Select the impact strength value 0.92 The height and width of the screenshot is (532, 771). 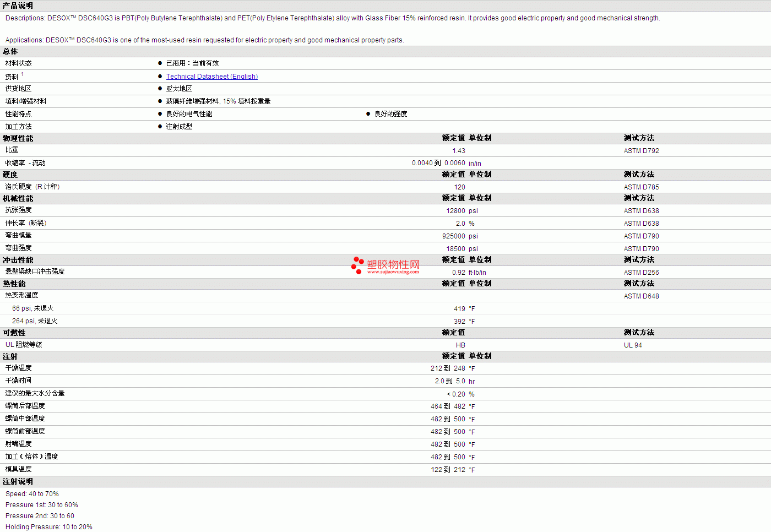click(459, 273)
